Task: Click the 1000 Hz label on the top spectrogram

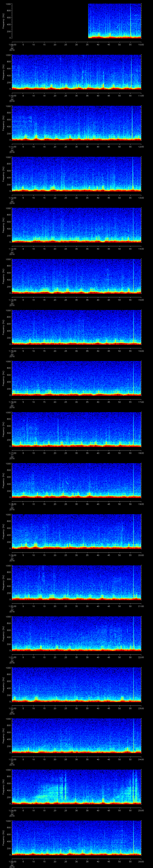Action: [8, 4]
